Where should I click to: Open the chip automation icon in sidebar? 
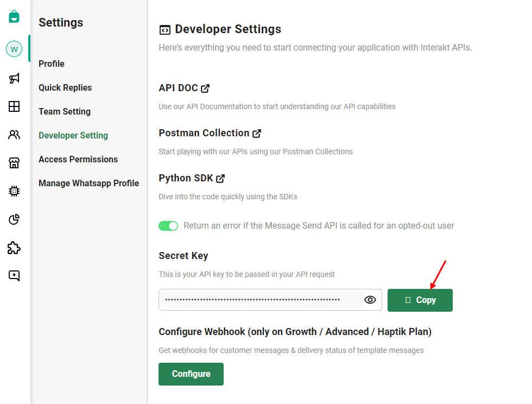14,191
